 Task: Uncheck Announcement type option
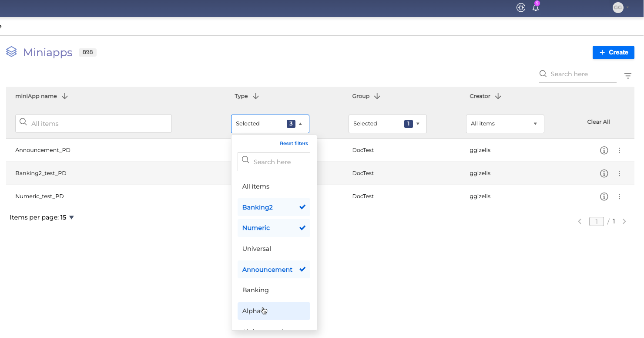[274, 270]
